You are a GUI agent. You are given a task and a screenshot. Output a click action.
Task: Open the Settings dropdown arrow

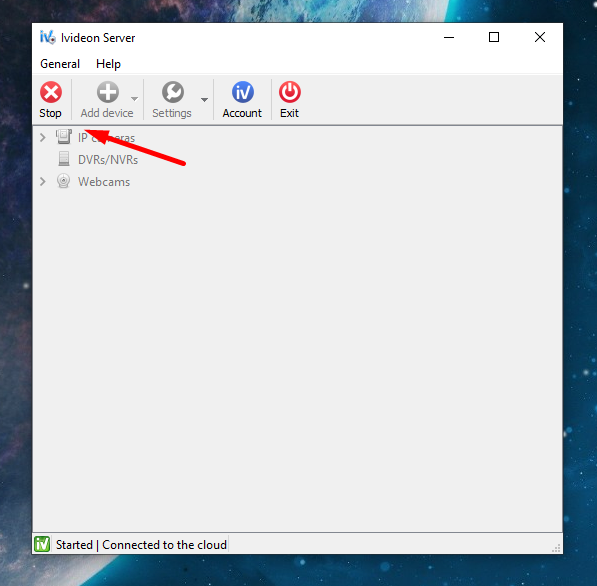(x=204, y=100)
